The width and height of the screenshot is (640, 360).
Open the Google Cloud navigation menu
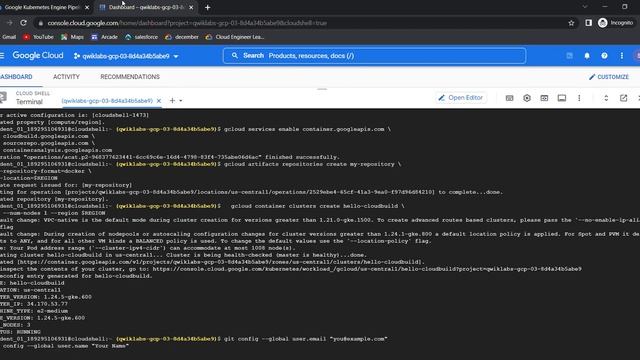2,56
